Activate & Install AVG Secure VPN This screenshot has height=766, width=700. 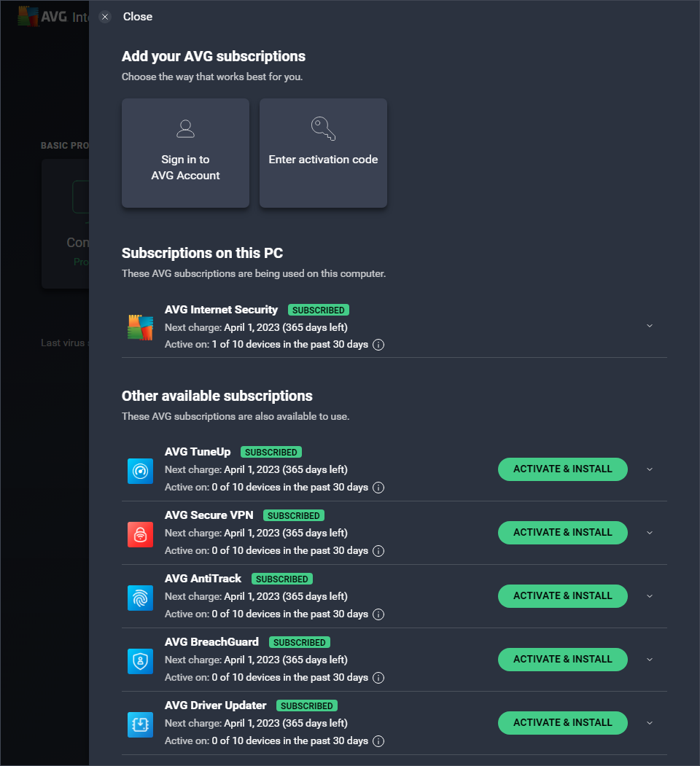[563, 533]
